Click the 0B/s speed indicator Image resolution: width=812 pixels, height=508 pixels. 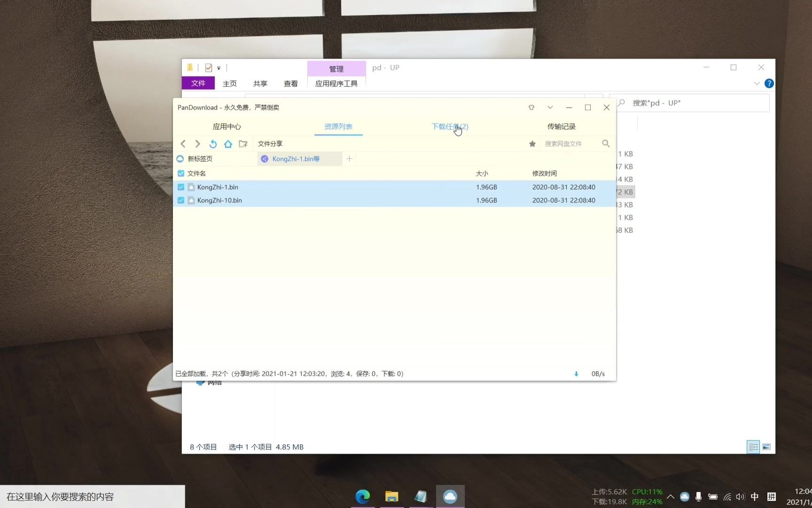point(598,374)
